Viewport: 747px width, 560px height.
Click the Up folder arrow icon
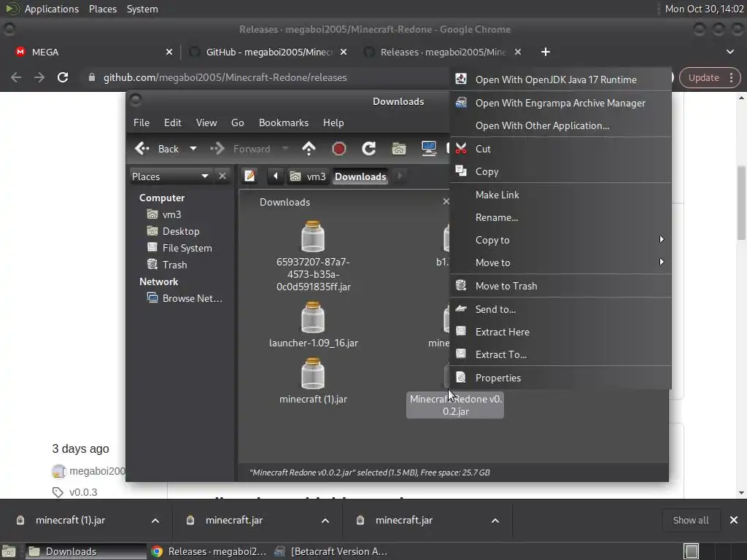tap(309, 149)
